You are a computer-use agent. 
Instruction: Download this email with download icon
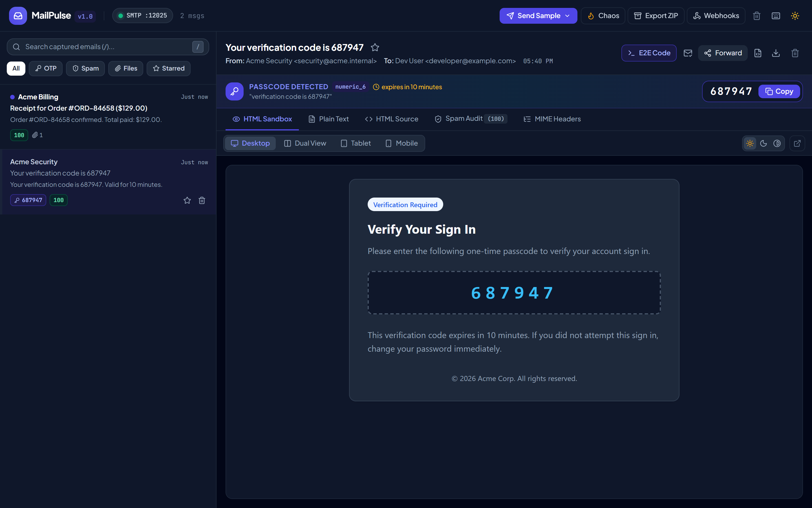click(x=776, y=53)
